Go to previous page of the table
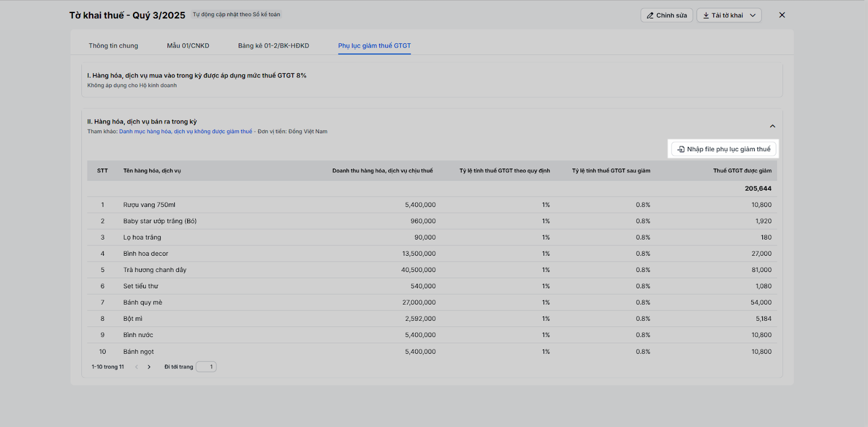This screenshot has height=427, width=868. click(x=137, y=367)
